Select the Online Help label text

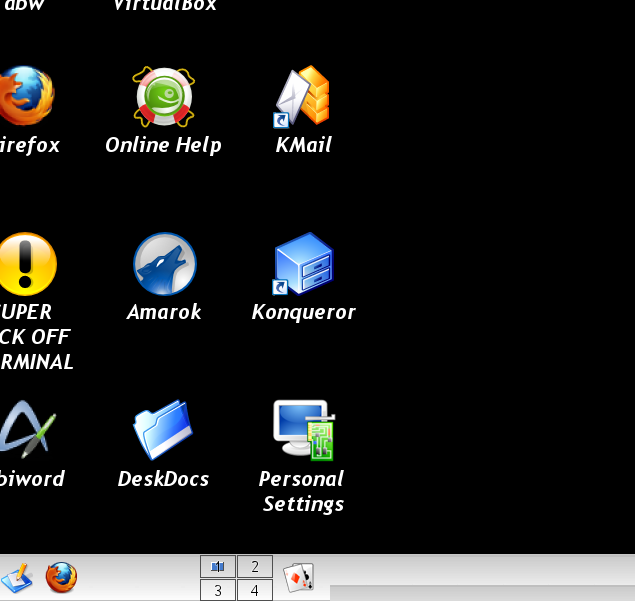[164, 145]
